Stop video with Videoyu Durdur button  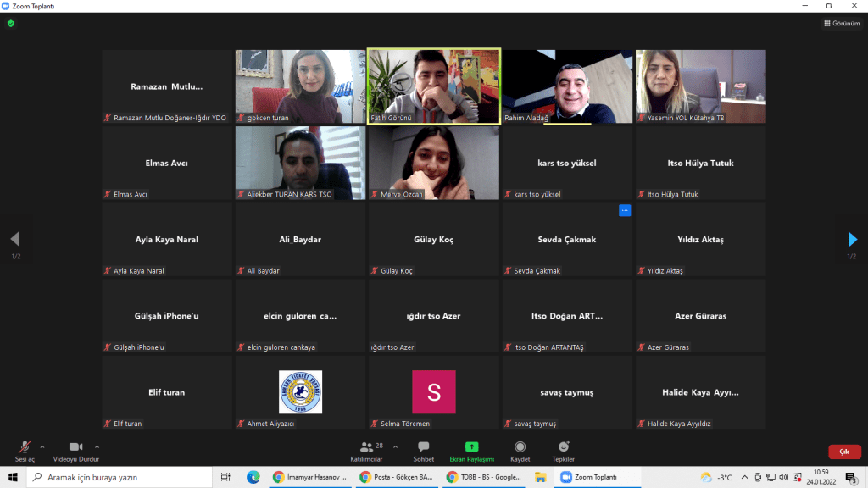click(75, 447)
